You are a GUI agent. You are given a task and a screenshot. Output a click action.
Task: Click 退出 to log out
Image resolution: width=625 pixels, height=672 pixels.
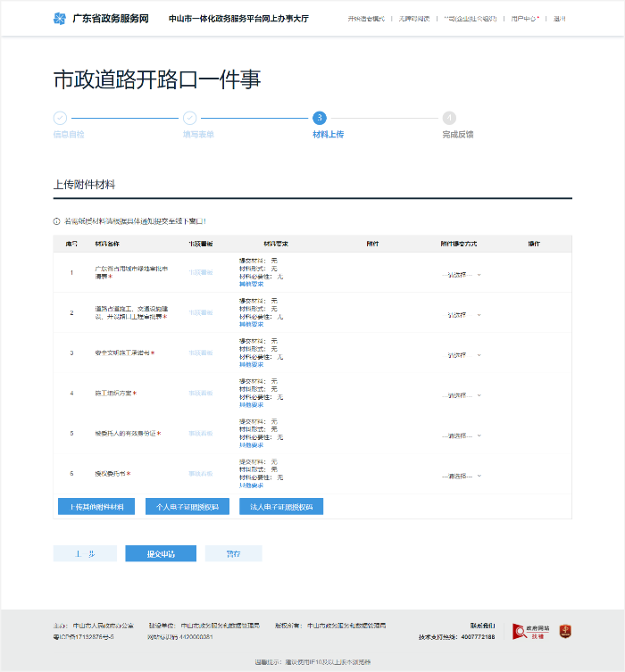coord(560,19)
